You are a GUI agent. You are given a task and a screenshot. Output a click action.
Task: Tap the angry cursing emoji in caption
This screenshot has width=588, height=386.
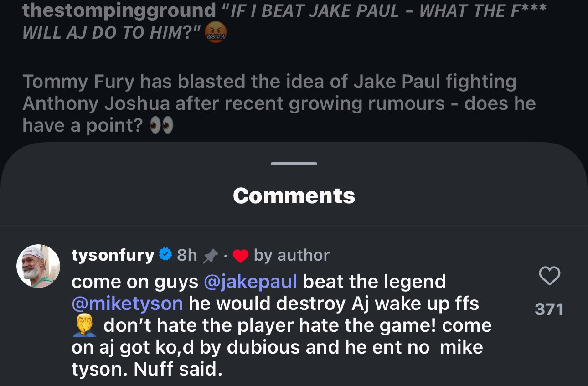point(216,34)
